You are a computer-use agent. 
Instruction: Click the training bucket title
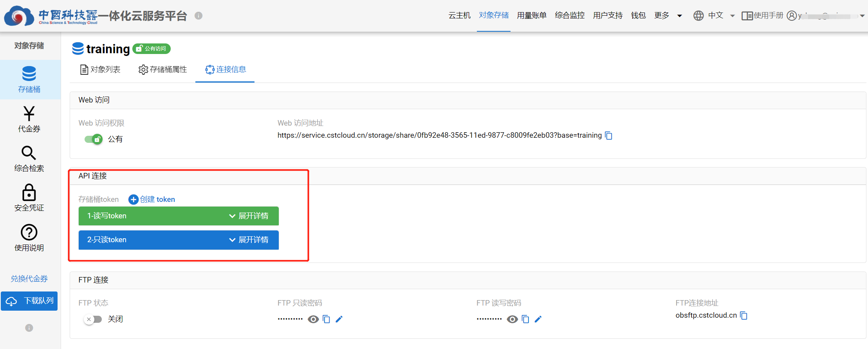[108, 49]
